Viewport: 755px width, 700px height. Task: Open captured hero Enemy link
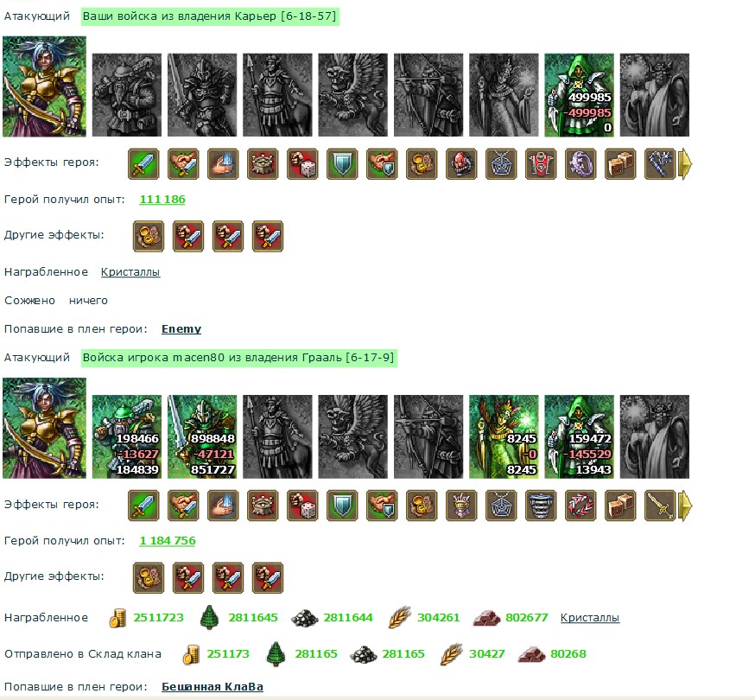(x=181, y=329)
